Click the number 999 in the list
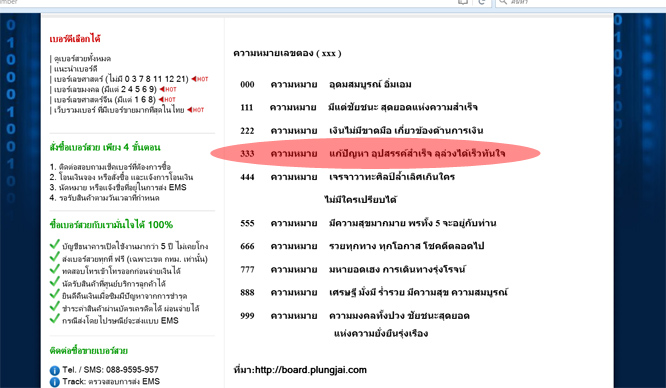Image resolution: width=666 pixels, height=388 pixels. (x=247, y=316)
